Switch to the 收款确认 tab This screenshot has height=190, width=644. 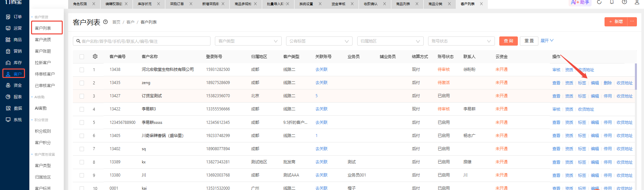tap(371, 4)
